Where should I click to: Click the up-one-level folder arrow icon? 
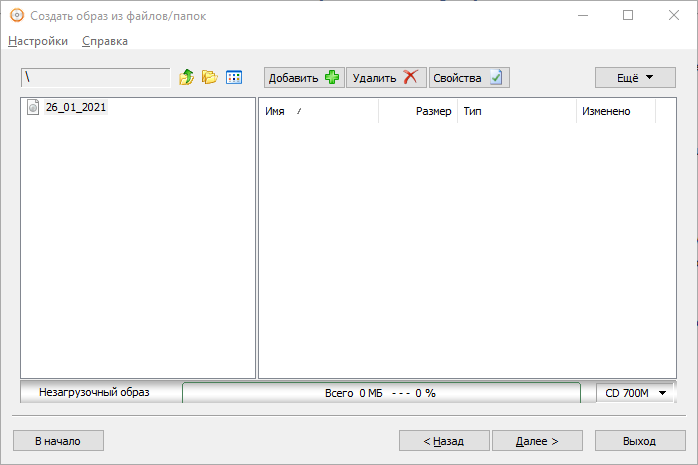pyautogui.click(x=187, y=77)
